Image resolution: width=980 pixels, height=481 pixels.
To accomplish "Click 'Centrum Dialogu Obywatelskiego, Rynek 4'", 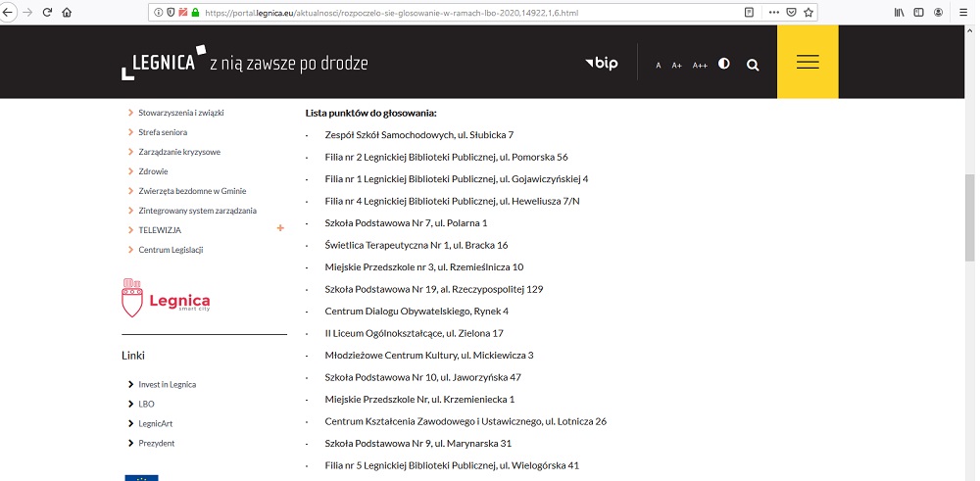I will 416,312.
